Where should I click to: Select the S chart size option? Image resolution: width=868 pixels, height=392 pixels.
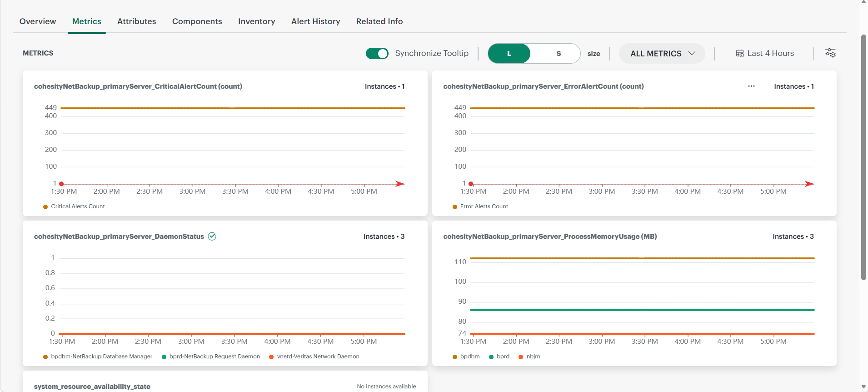coord(559,54)
